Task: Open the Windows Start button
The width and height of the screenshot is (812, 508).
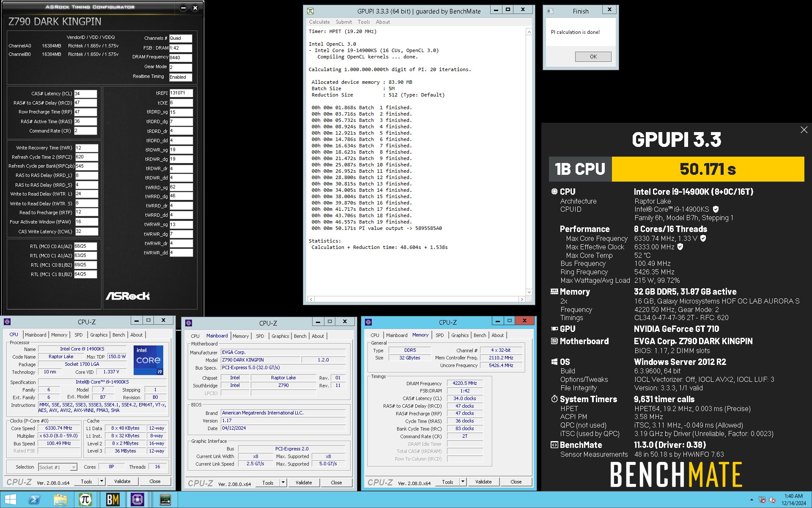Action: click(x=10, y=500)
